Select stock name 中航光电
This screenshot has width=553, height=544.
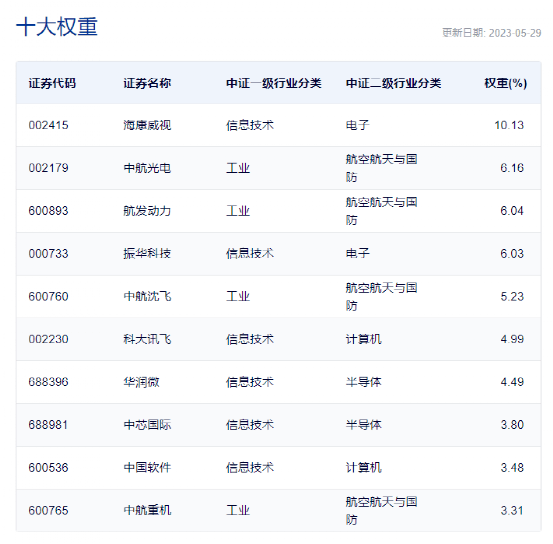(147, 168)
